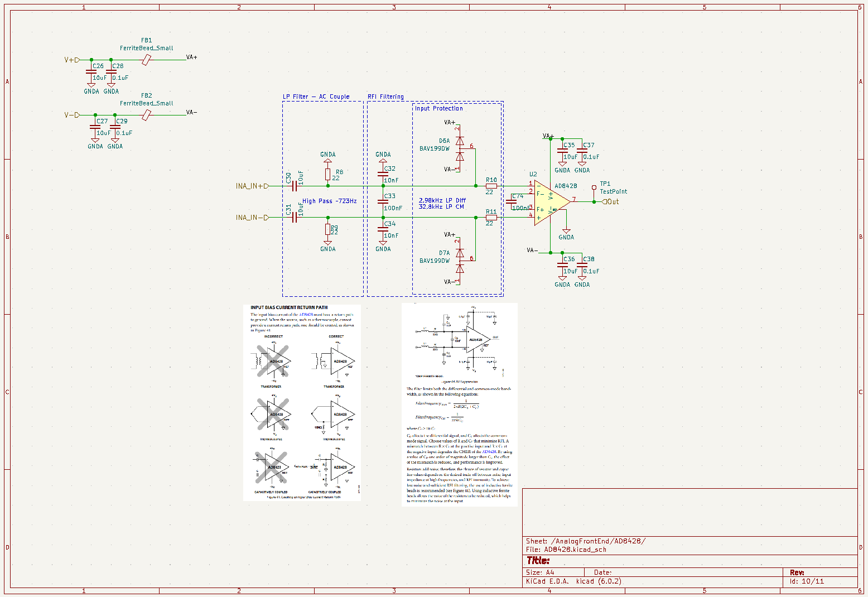The width and height of the screenshot is (868, 597).
Task: Select capacitor C74 near the amplifier
Action: click(515, 202)
